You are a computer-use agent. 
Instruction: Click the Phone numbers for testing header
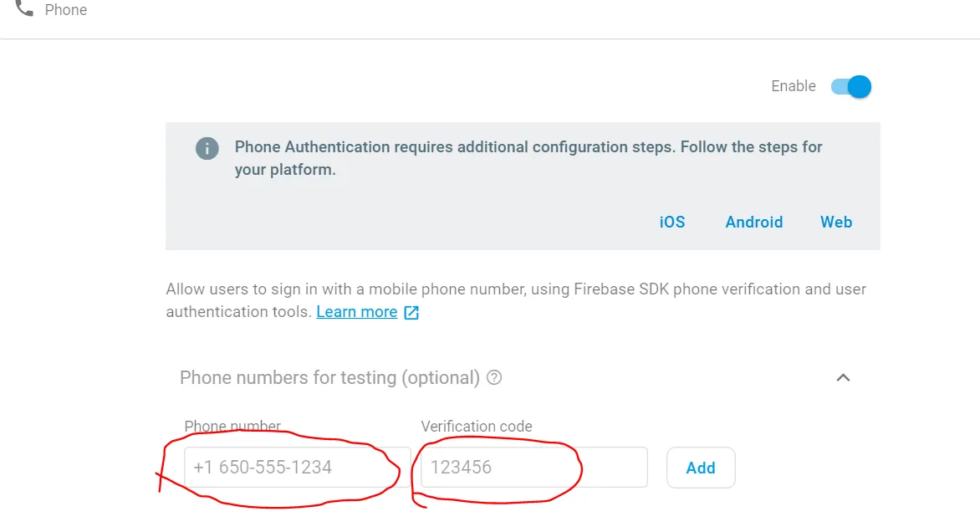pyautogui.click(x=329, y=377)
